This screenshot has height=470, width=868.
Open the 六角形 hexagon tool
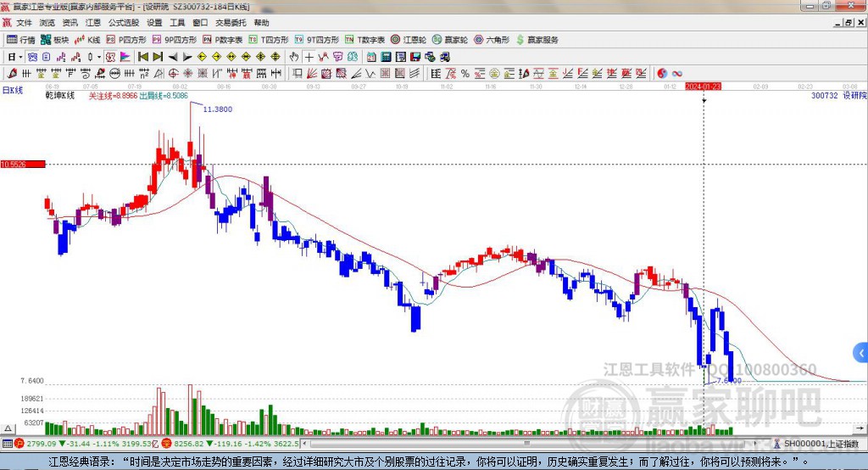click(x=492, y=40)
